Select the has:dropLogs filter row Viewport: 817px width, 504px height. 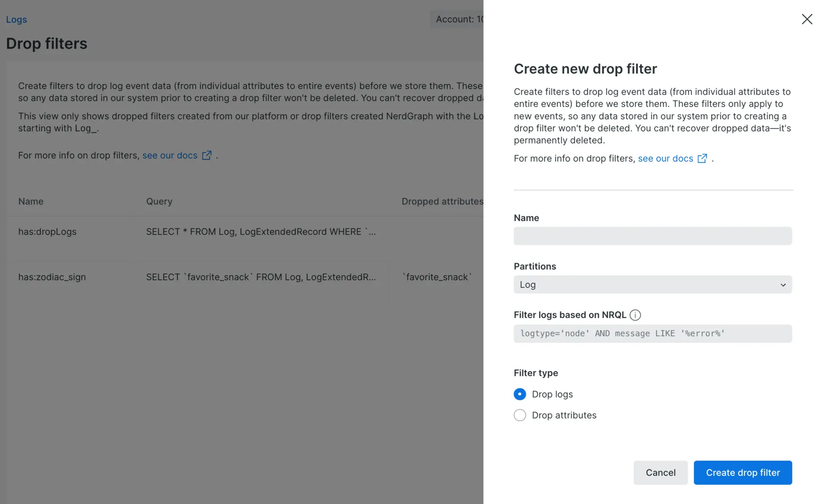[x=47, y=232]
